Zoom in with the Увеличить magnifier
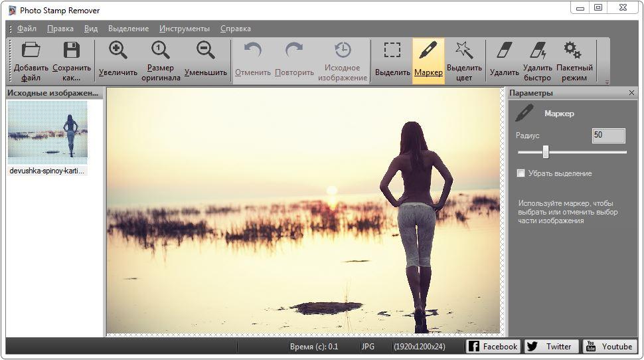The width and height of the screenshot is (644, 360). (118, 50)
